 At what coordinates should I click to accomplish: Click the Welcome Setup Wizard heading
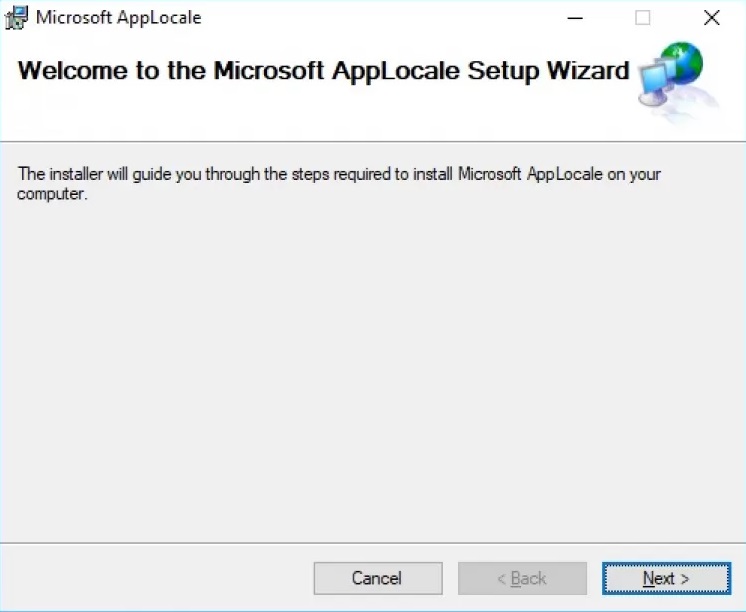[323, 71]
